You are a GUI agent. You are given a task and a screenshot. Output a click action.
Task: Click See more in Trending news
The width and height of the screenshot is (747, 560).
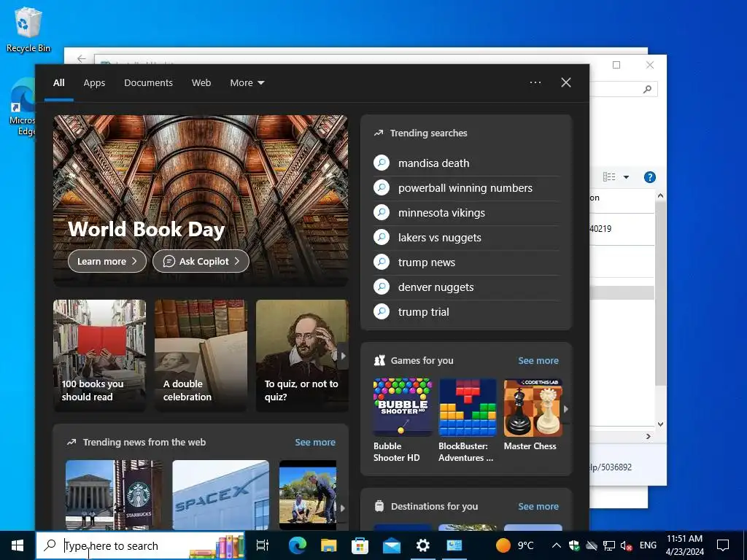(x=315, y=443)
